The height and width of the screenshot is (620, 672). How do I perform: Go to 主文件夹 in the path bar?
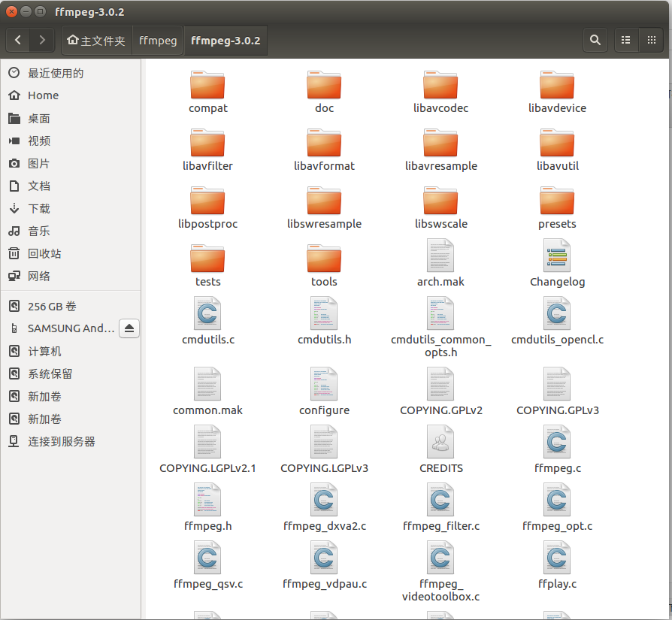(x=96, y=41)
